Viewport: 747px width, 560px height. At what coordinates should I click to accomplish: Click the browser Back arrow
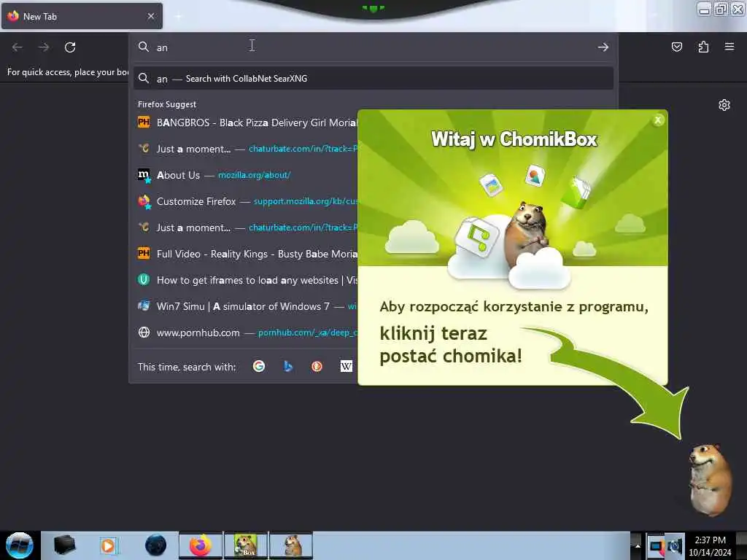(x=18, y=47)
